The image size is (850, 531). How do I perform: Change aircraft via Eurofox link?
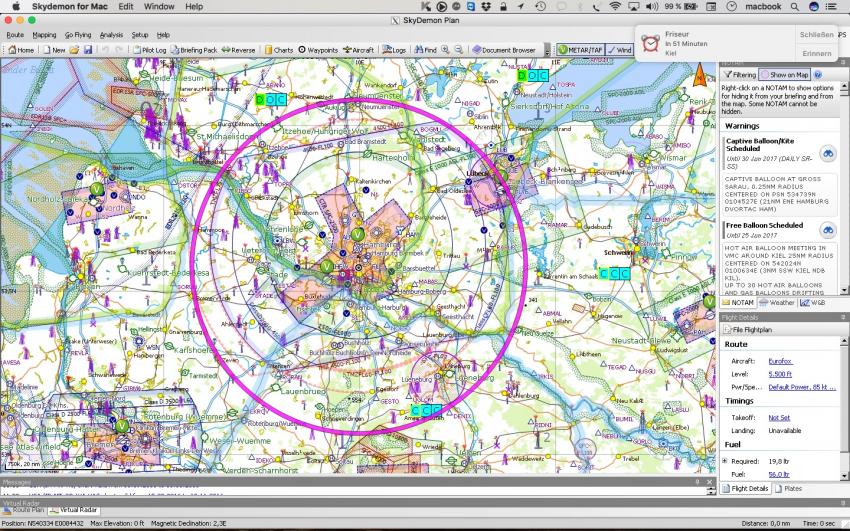tap(780, 361)
